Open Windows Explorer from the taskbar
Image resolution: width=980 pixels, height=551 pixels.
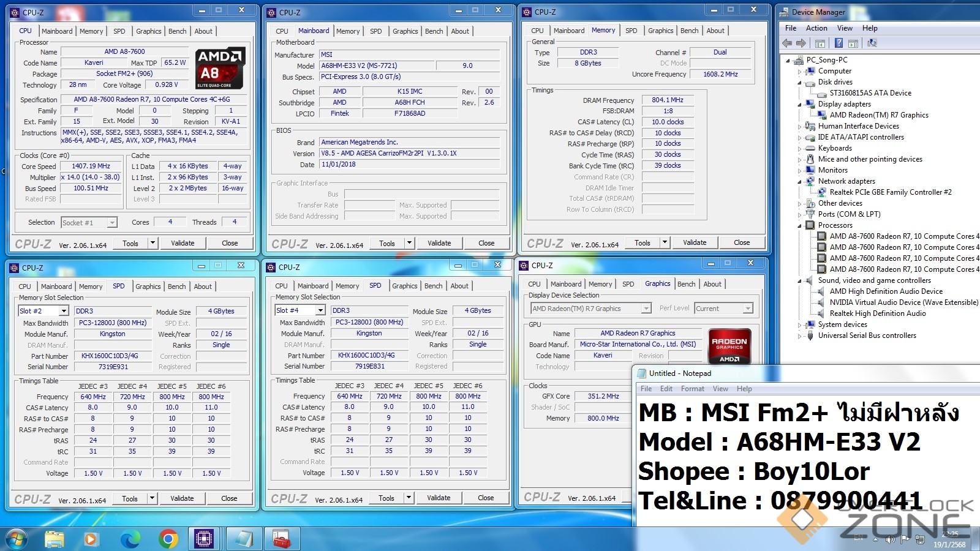click(55, 539)
